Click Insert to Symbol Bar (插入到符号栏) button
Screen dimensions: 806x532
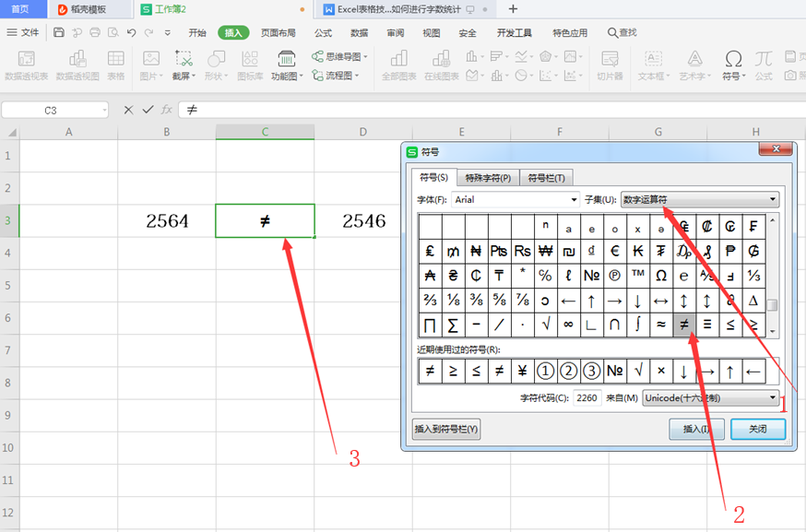click(x=446, y=429)
